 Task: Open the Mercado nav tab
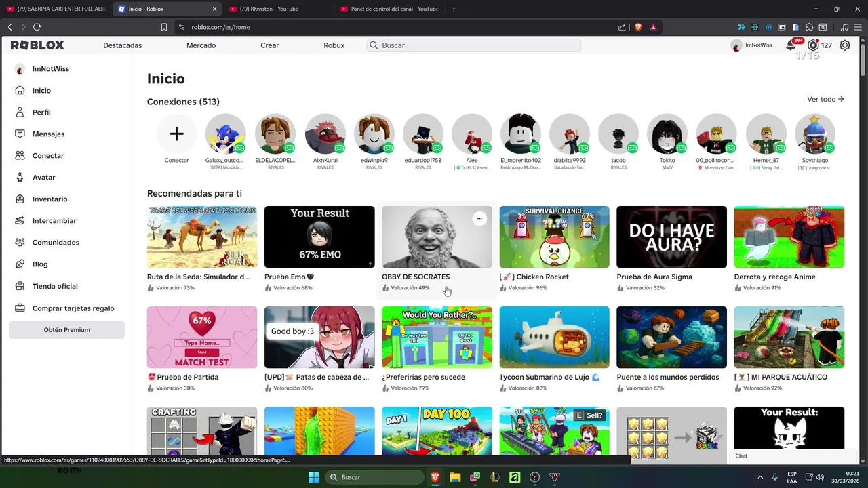point(201,45)
